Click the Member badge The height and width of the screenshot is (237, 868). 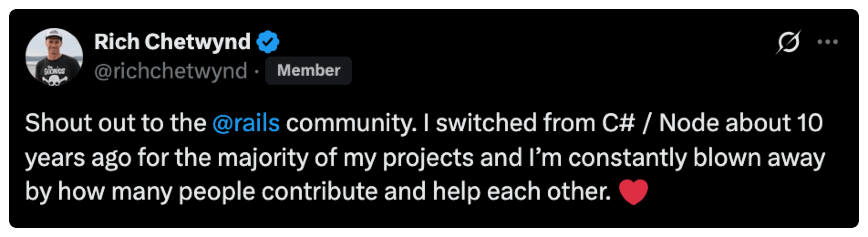pyautogui.click(x=309, y=71)
